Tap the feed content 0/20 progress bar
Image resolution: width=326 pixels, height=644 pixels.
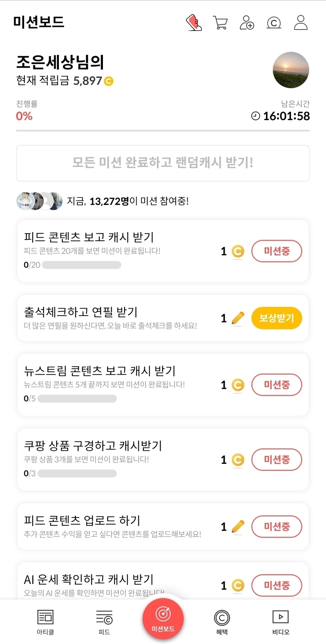coord(81,265)
